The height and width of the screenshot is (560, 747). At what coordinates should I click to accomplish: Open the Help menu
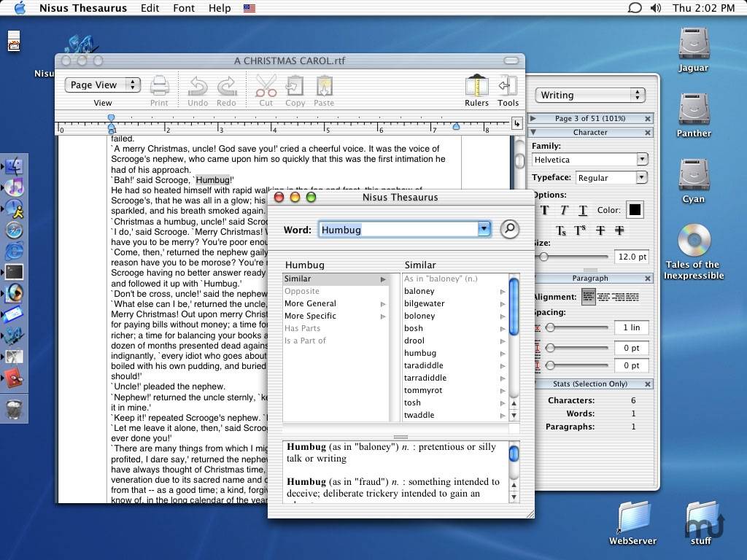click(x=220, y=8)
